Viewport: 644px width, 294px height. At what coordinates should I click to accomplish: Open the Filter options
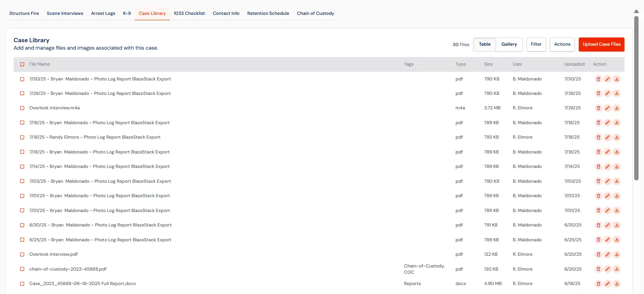tap(536, 45)
